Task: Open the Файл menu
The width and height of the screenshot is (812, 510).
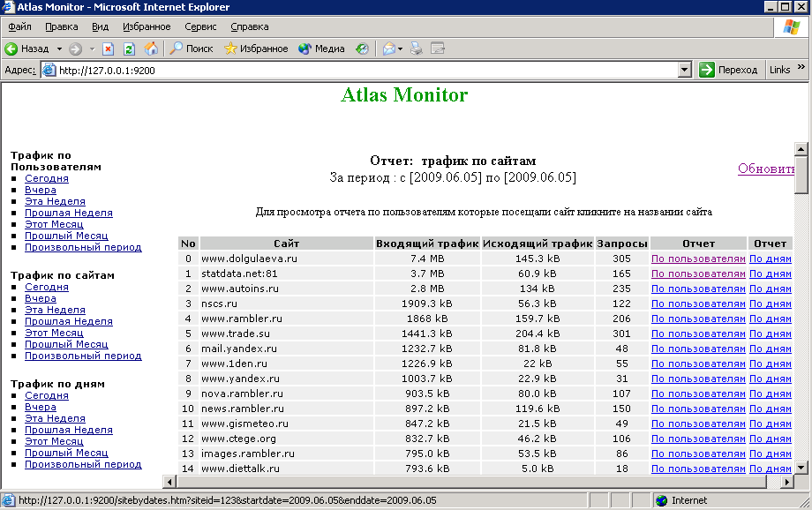Action: point(19,26)
